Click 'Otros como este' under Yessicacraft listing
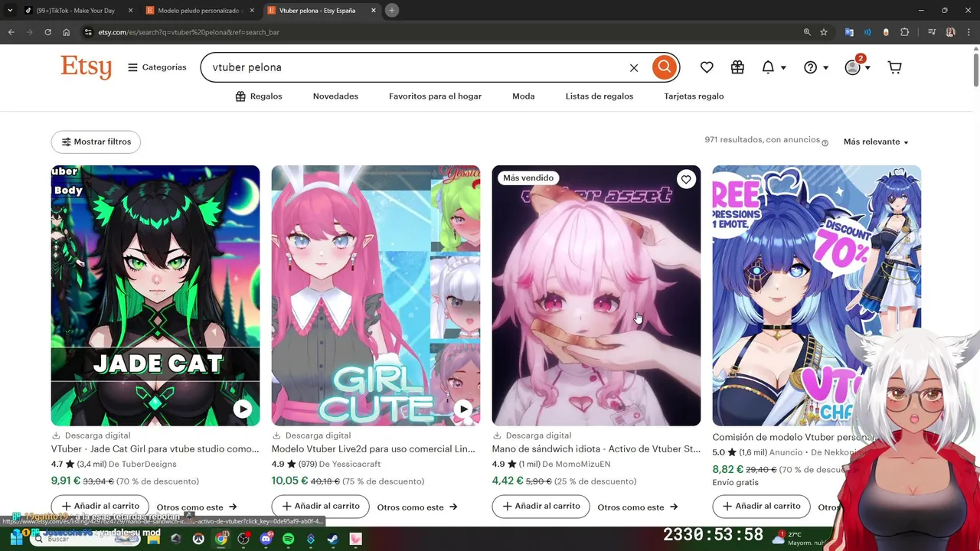The width and height of the screenshot is (980, 551). click(417, 507)
